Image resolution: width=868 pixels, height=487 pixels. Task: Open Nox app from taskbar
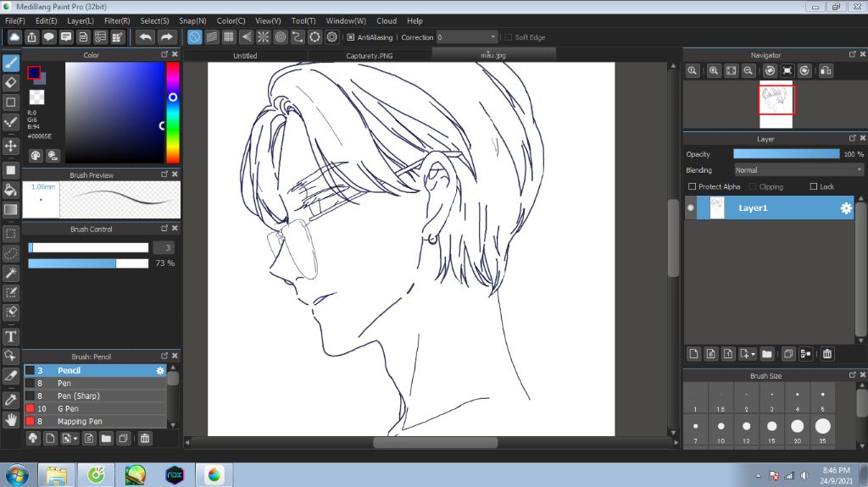tap(175, 475)
